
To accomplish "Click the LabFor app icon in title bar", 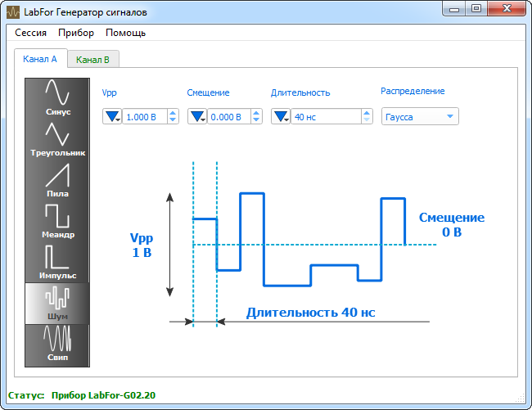I will click(x=13, y=12).
